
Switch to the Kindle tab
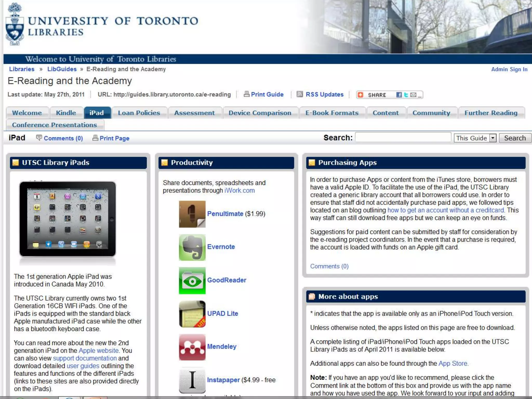click(x=66, y=113)
